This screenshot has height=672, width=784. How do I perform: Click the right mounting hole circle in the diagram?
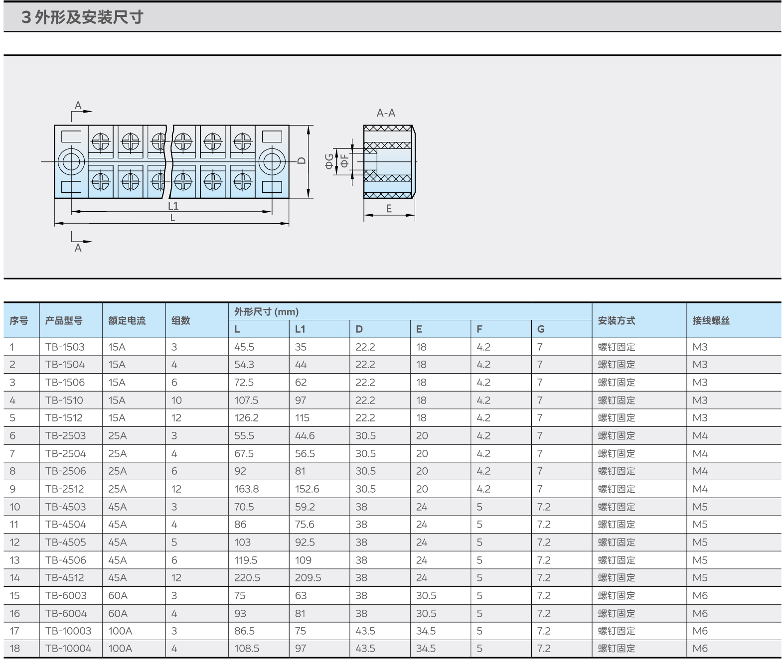[272, 161]
